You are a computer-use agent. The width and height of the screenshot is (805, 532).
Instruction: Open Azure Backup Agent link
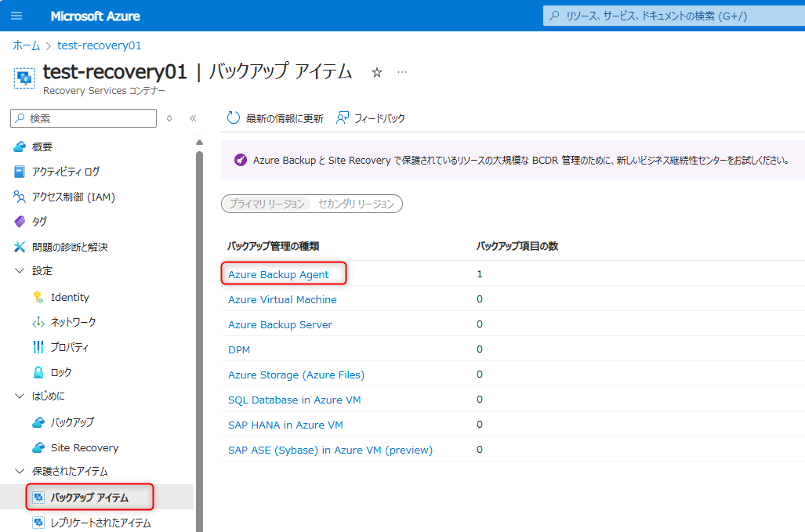(278, 274)
